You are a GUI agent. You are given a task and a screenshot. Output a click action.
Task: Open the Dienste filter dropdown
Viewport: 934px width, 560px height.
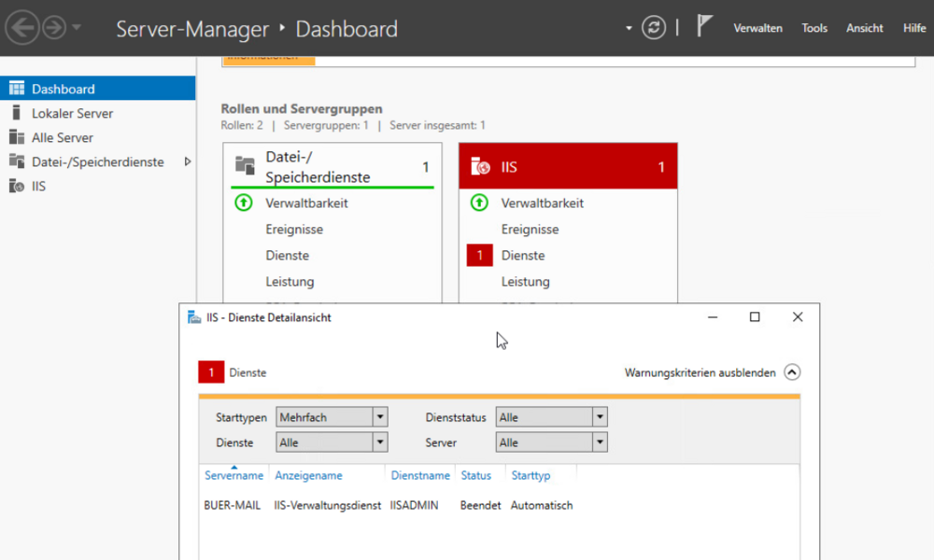click(379, 442)
